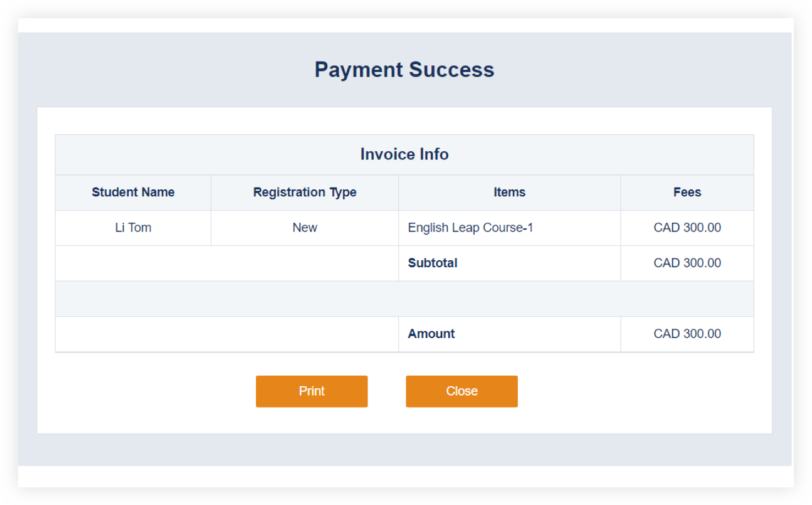Viewport: 812px width, 505px height.
Task: Click the Invoice Info table title
Action: [404, 154]
